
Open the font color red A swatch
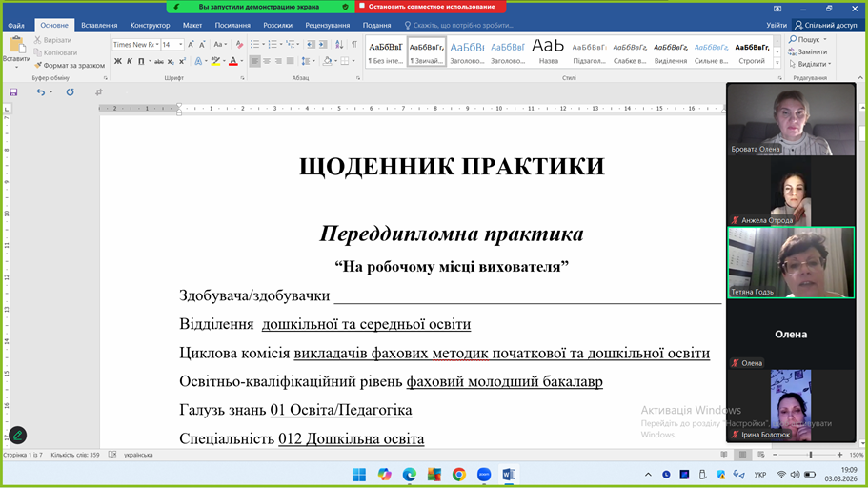pyautogui.click(x=233, y=61)
